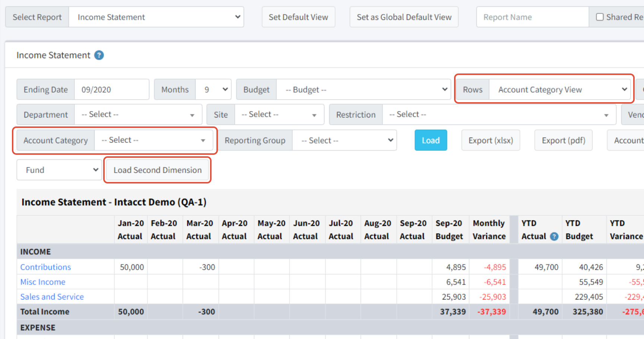
Task: Click the Jan-20 Actual column header
Action: (x=130, y=230)
